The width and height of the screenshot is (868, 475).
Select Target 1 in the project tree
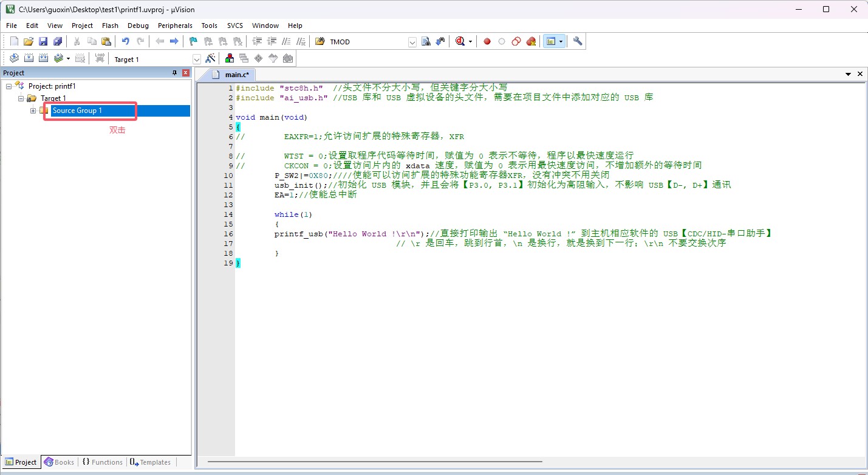point(53,98)
